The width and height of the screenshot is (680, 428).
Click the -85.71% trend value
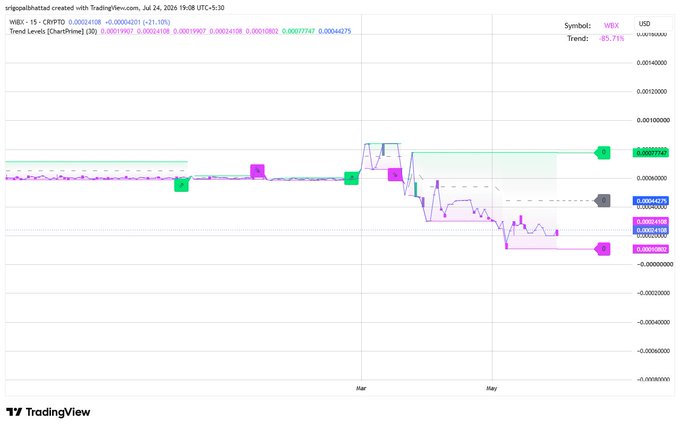[x=611, y=39]
